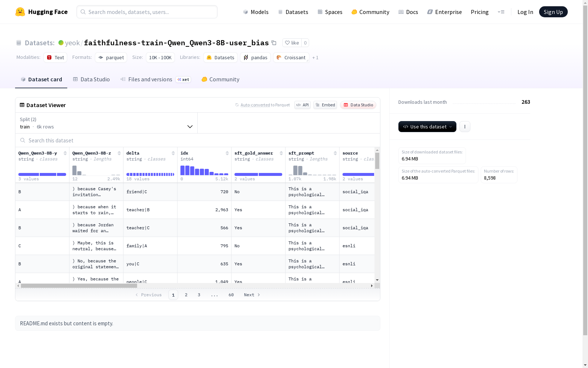Open the Pricing page
Viewport: 588px width, 368px height.
pyautogui.click(x=480, y=12)
